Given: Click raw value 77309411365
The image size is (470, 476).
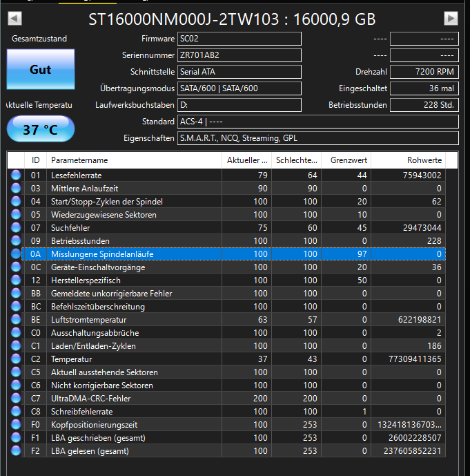Looking at the screenshot, I should click(415, 359).
